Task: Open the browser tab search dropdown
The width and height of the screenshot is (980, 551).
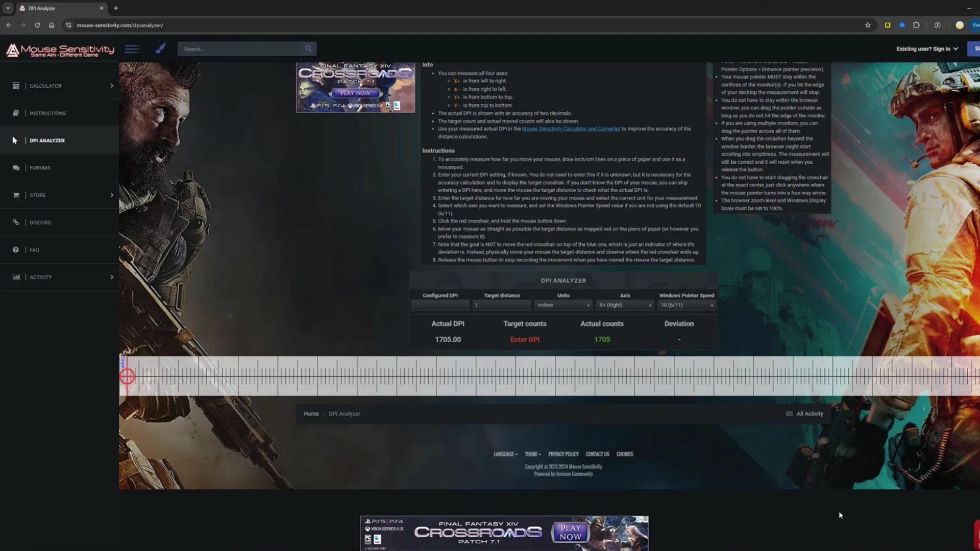Action: coord(8,8)
